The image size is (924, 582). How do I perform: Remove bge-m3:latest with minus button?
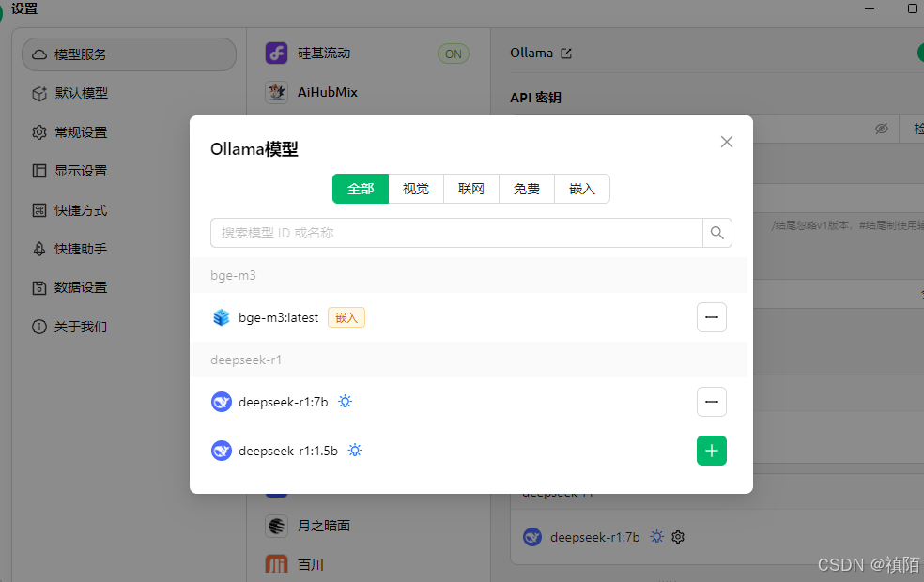(712, 317)
